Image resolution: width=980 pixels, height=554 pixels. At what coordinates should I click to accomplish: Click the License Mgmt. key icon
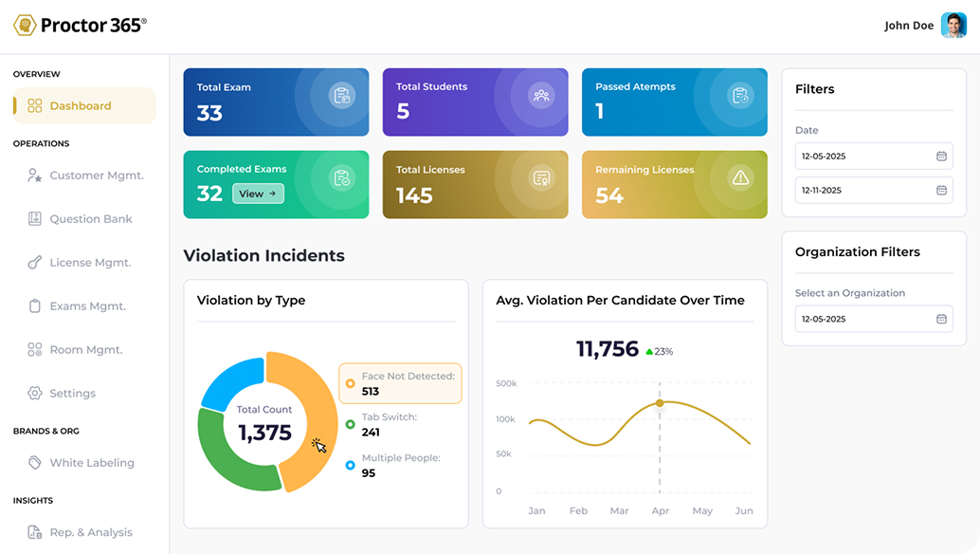(x=34, y=263)
